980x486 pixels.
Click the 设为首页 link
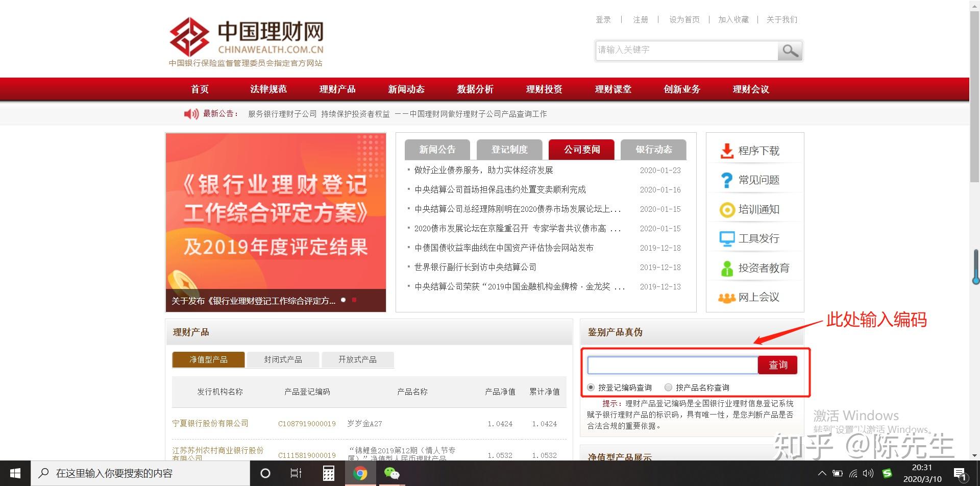[684, 19]
